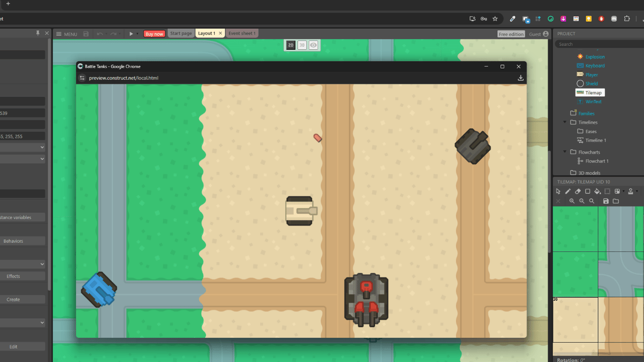Toggle the 2D view mode button
The image size is (644, 362).
click(x=291, y=45)
